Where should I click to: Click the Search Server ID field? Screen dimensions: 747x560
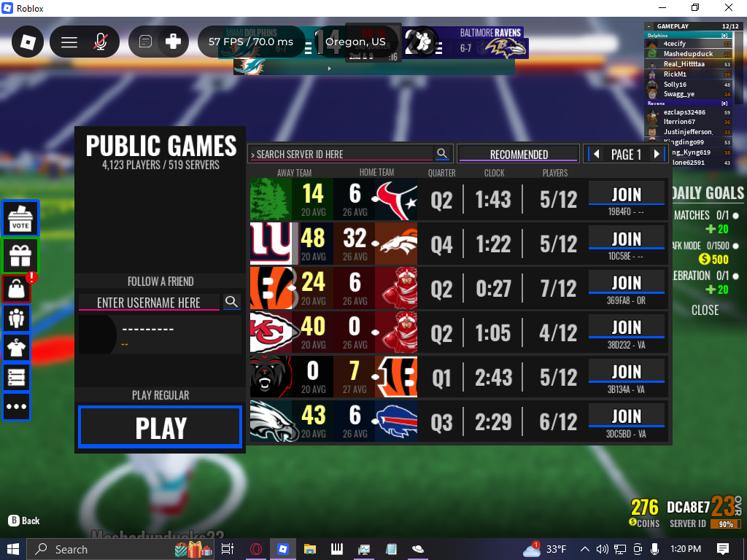tap(341, 154)
